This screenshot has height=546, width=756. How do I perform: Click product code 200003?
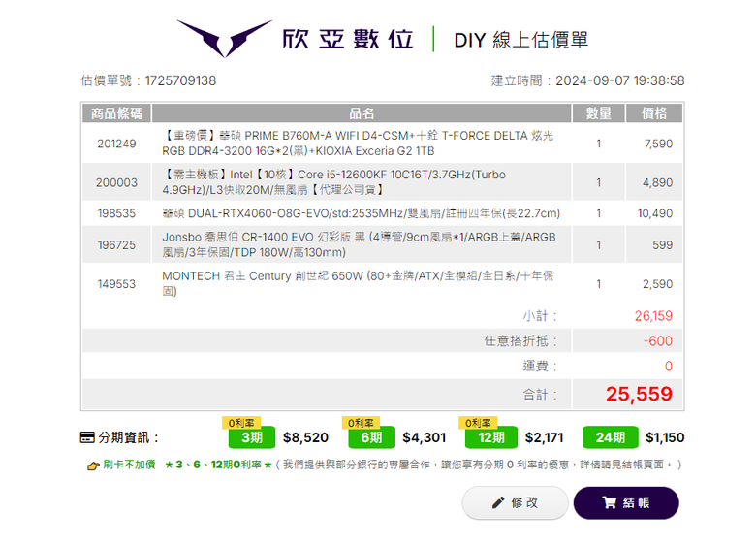pos(116,182)
